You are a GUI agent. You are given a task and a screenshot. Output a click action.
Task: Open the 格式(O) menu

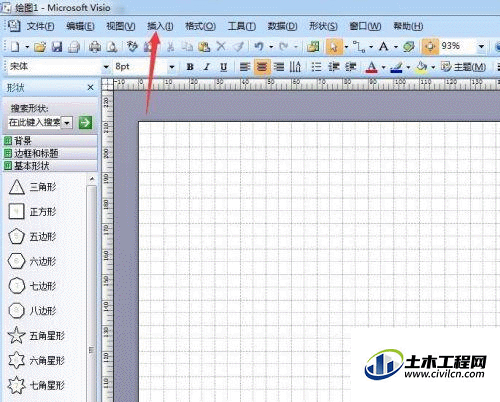pos(200,26)
